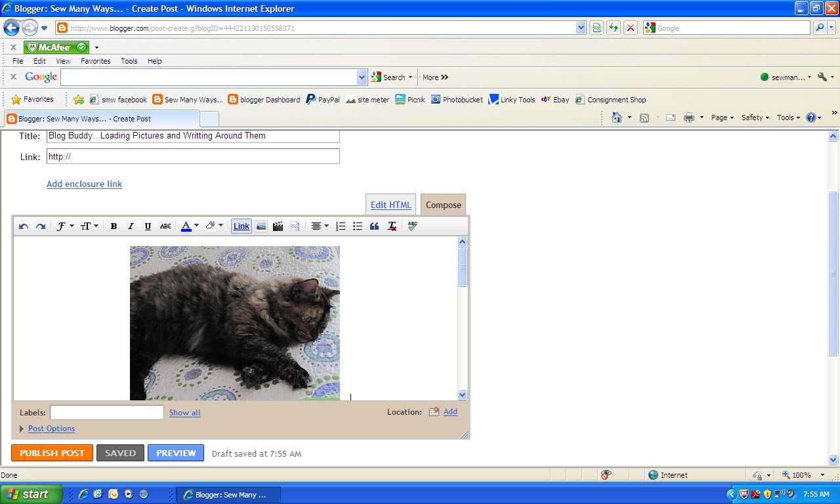The width and height of the screenshot is (840, 504).
Task: Click the browser Stop icon
Action: [x=631, y=28]
